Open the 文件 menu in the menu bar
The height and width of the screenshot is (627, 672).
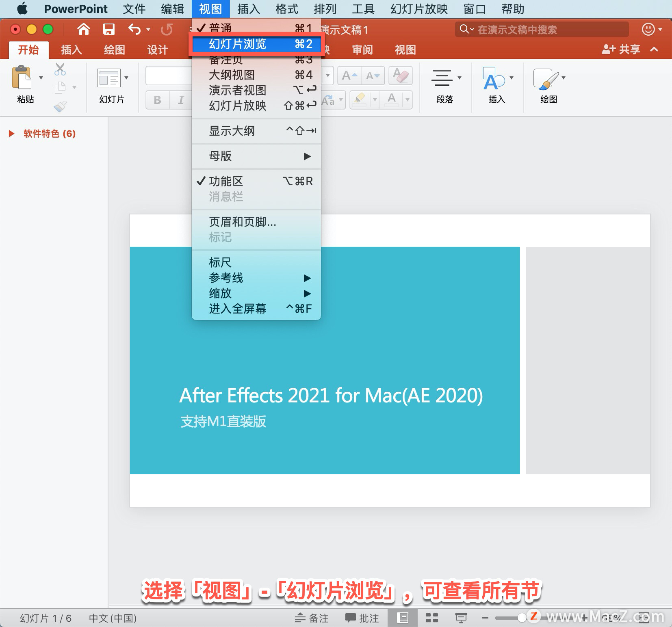point(134,9)
